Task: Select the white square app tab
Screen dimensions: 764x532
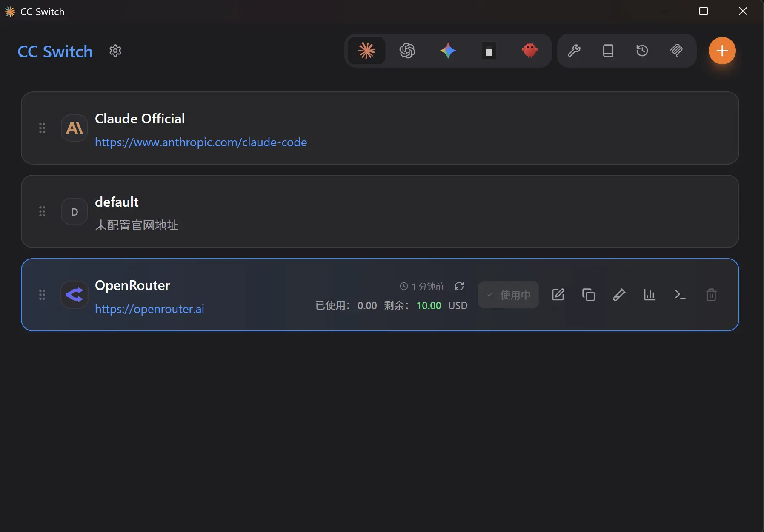Action: 489,51
